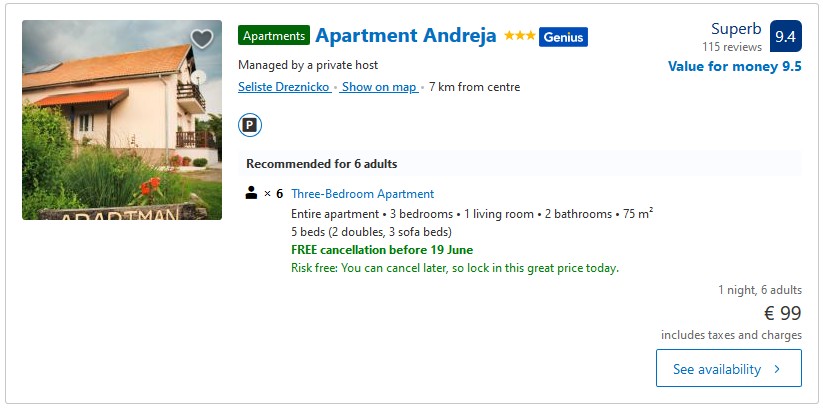
Task: Click the Recommended for 6 adults header
Action: pos(322,164)
